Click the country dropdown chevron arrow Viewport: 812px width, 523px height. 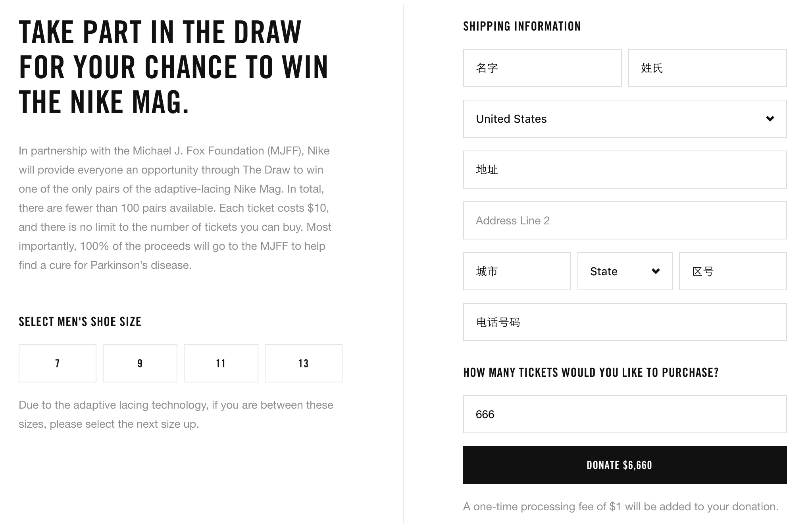click(x=770, y=119)
